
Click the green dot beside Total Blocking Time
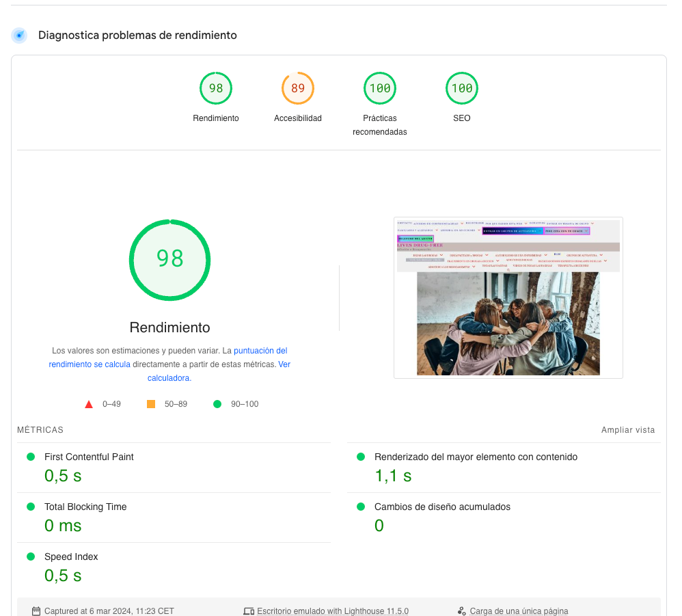[31, 507]
